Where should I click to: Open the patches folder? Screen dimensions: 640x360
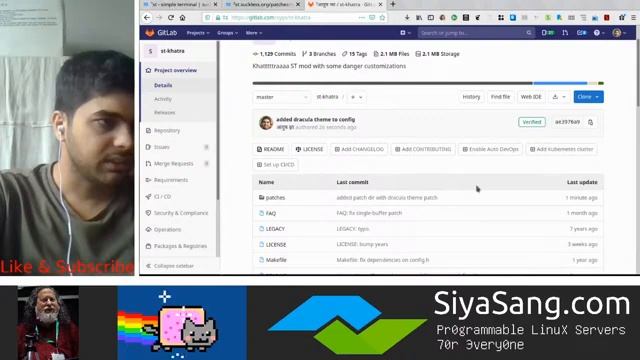pos(276,198)
